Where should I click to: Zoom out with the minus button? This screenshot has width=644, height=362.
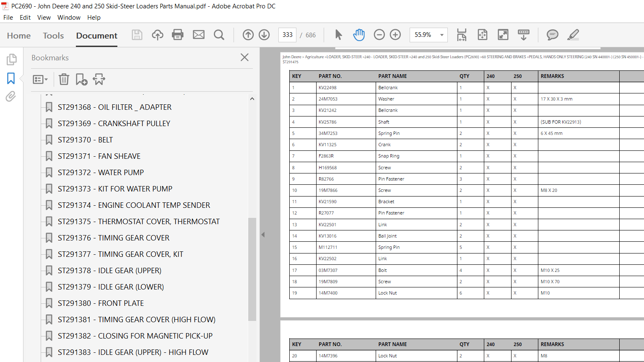[x=379, y=35]
